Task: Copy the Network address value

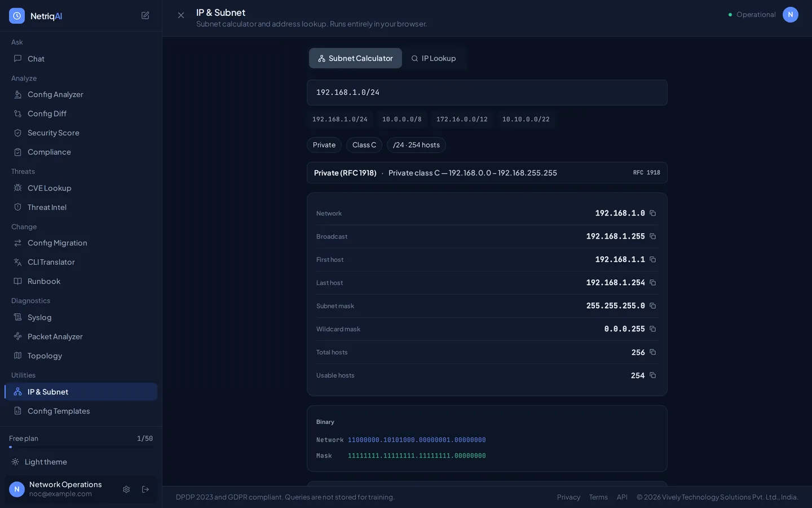Action: pos(652,213)
